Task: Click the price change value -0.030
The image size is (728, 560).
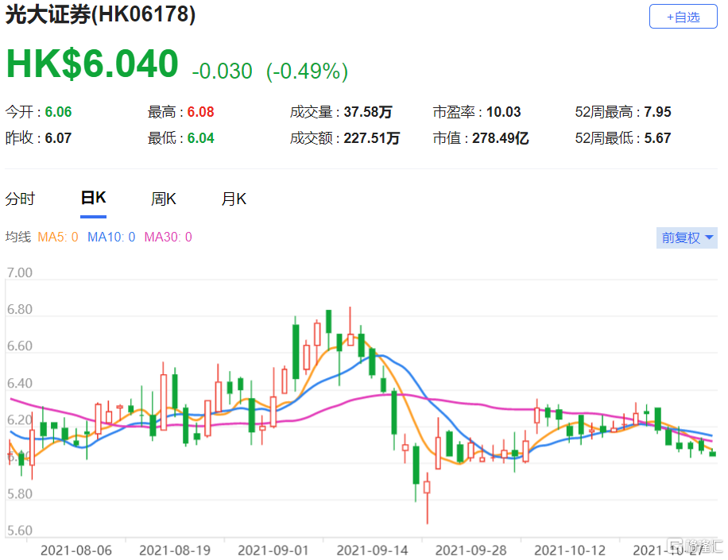Action: [x=222, y=71]
